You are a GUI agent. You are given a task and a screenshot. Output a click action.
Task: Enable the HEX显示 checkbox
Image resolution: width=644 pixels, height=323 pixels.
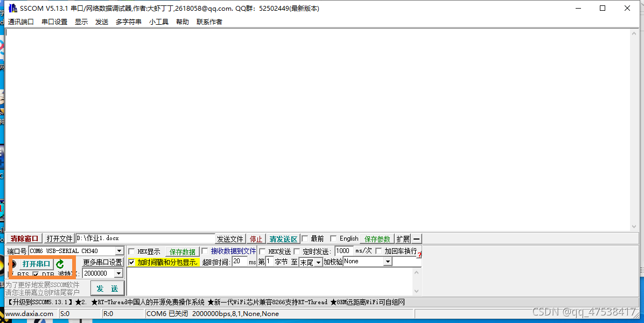132,251
